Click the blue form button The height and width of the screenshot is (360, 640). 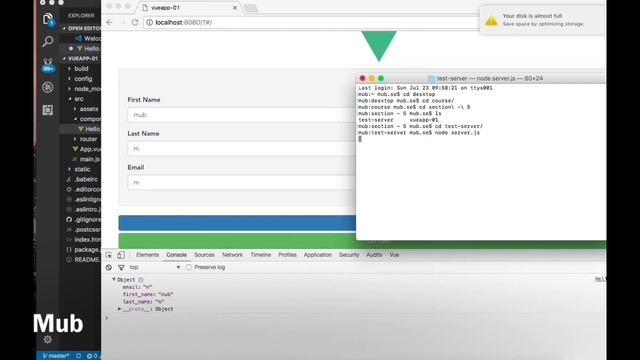pos(237,223)
